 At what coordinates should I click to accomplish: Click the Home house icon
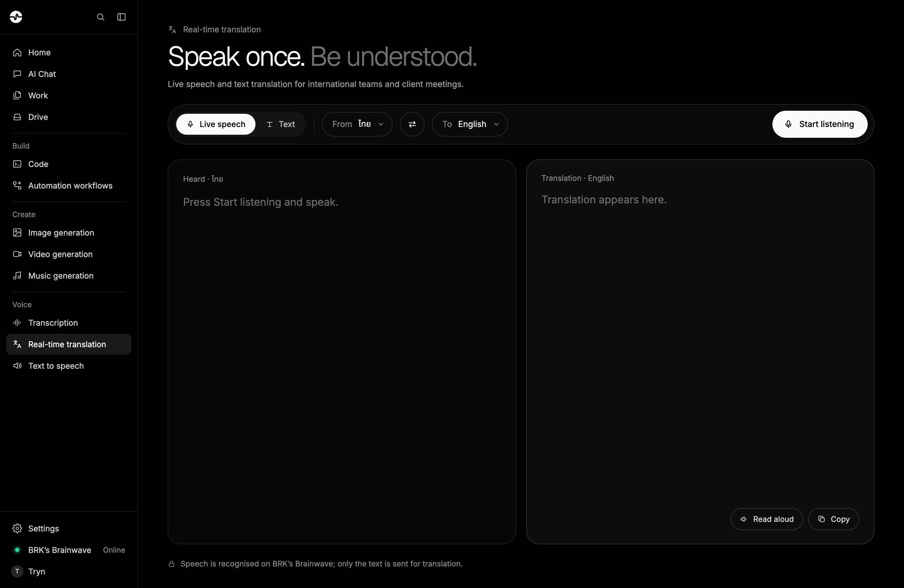coord(17,52)
